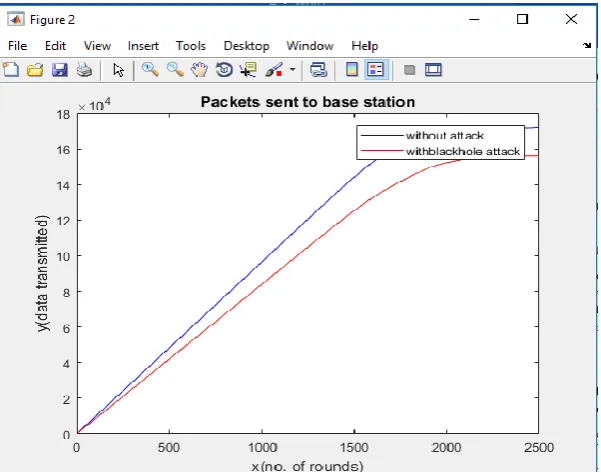Click the x-axis tick label 2500
The height and width of the screenshot is (472, 601).
pyautogui.click(x=539, y=447)
